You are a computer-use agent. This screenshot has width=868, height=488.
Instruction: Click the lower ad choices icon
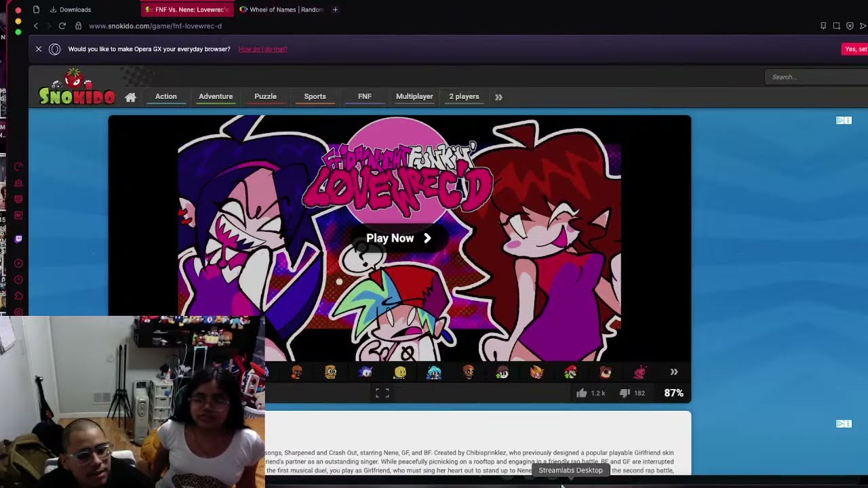[844, 424]
